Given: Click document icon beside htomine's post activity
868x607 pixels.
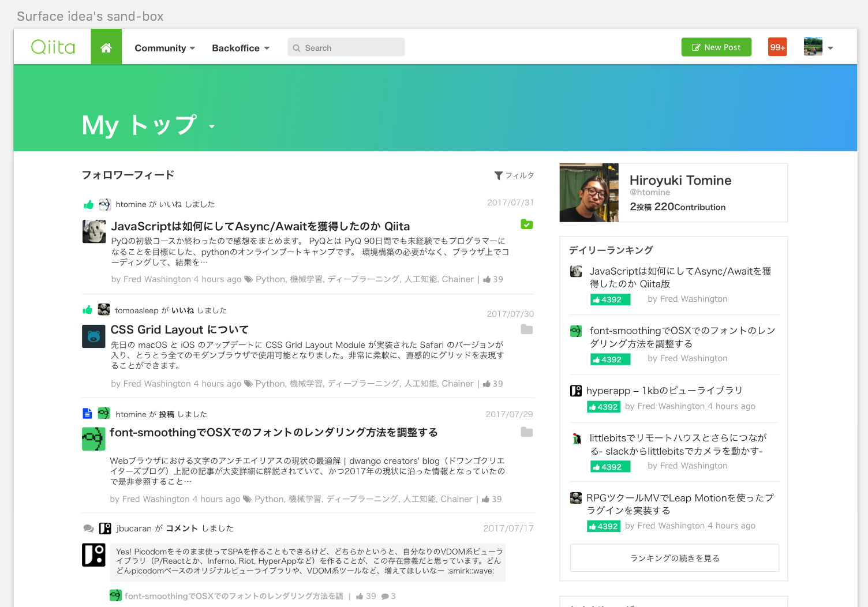Looking at the screenshot, I should pyautogui.click(x=87, y=414).
